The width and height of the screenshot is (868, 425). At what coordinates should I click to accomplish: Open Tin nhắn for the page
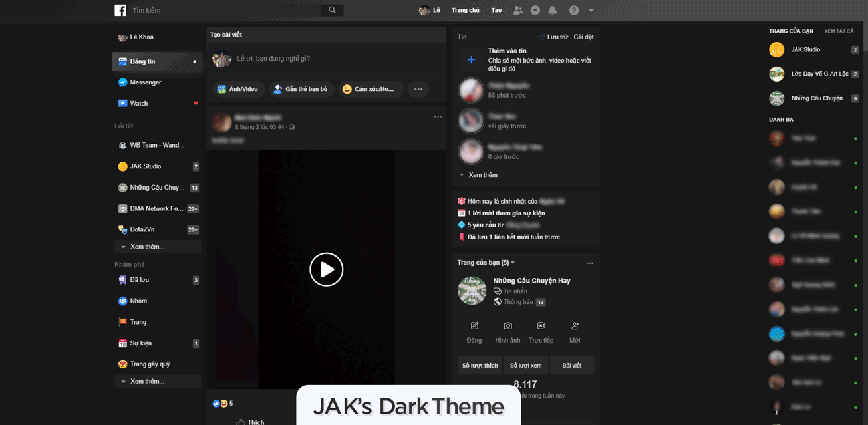pyautogui.click(x=511, y=291)
